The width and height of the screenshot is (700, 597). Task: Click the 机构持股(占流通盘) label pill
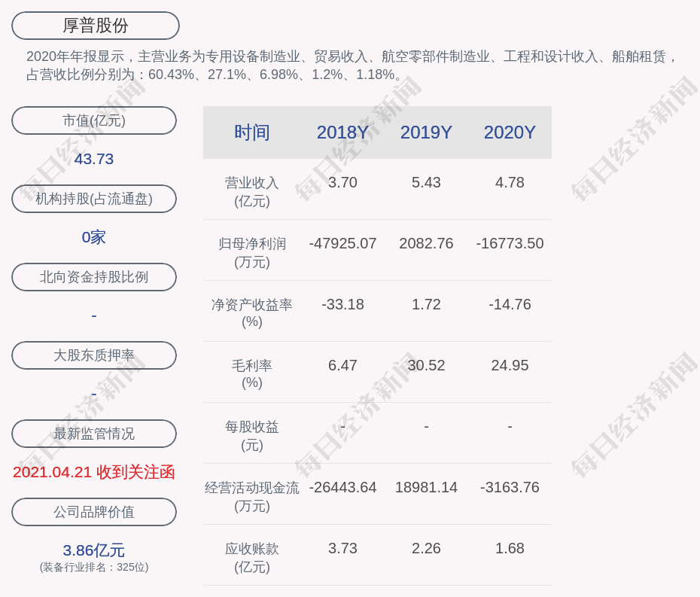pyautogui.click(x=94, y=199)
